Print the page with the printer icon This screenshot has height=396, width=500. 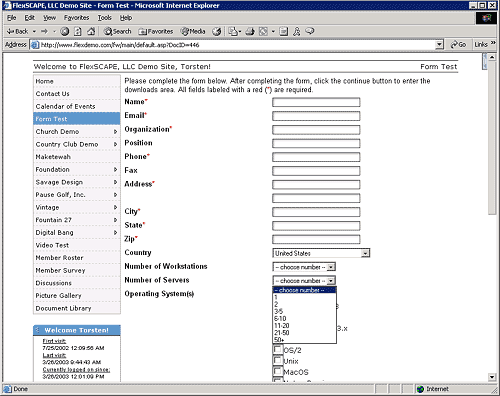coord(250,32)
